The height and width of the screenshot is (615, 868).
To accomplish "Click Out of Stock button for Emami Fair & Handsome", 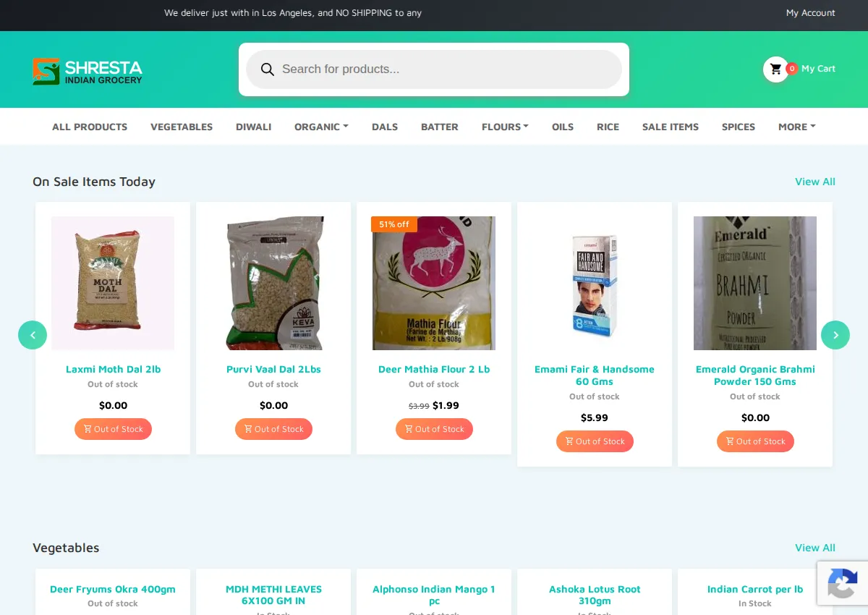I will click(x=595, y=441).
